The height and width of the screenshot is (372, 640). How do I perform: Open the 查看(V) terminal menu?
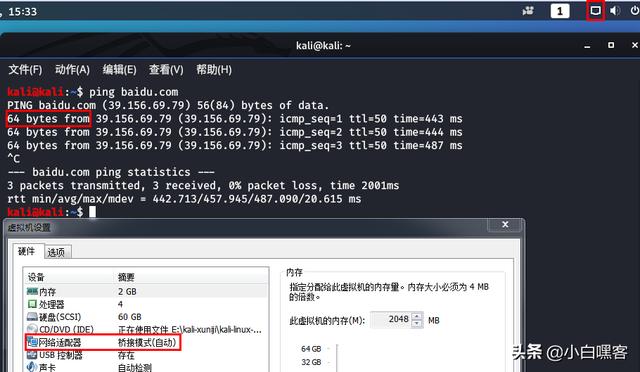166,70
